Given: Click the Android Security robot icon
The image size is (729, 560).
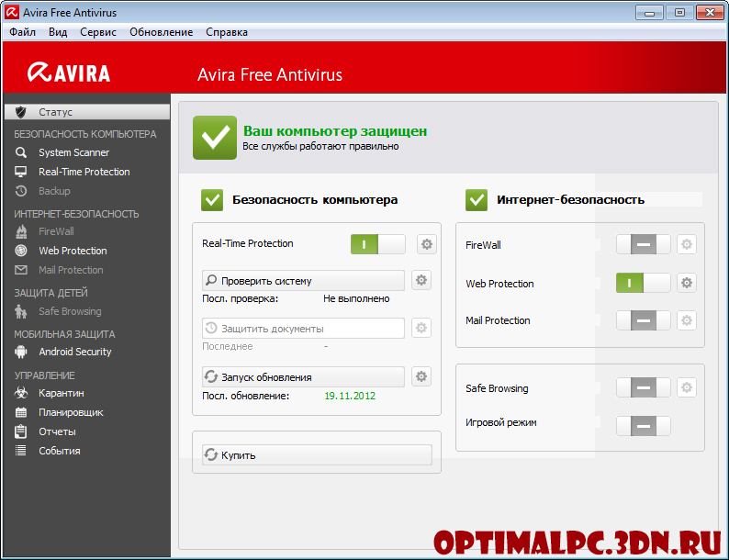Looking at the screenshot, I should (21, 352).
